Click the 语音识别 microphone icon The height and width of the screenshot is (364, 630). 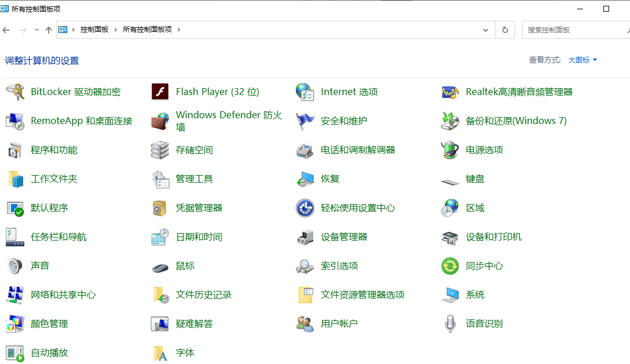450,324
